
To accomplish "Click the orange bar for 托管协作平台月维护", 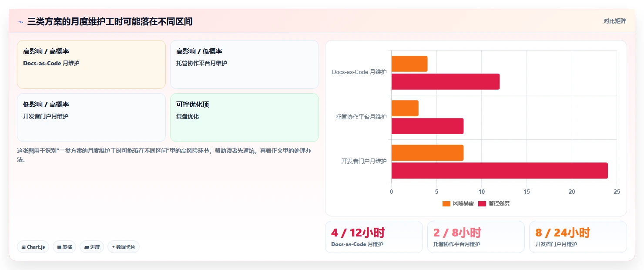I will click(405, 108).
